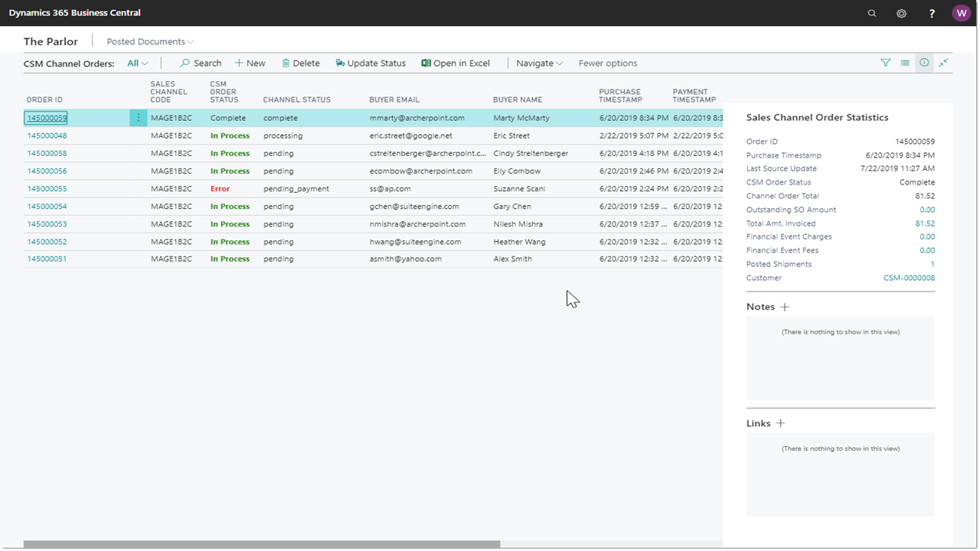Drill into Total Amt. Invoiced 81.52
Screen dimensions: 980x551
(x=925, y=223)
